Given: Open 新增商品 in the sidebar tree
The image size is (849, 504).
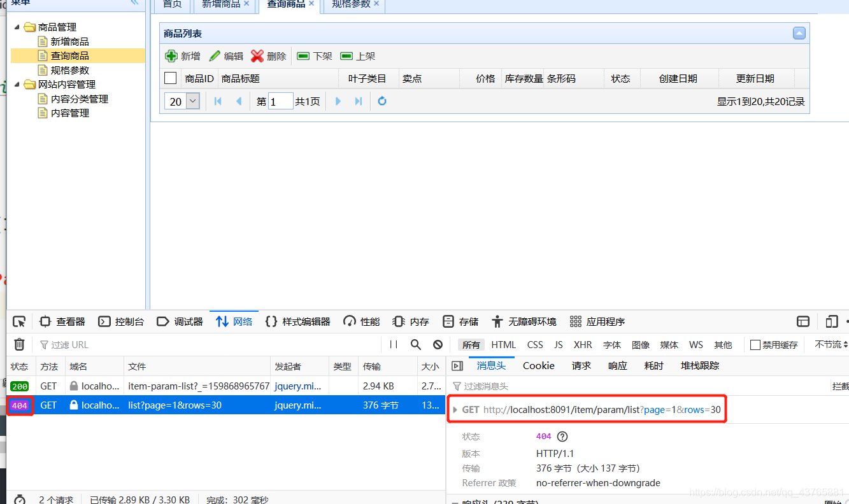Looking at the screenshot, I should pyautogui.click(x=70, y=41).
